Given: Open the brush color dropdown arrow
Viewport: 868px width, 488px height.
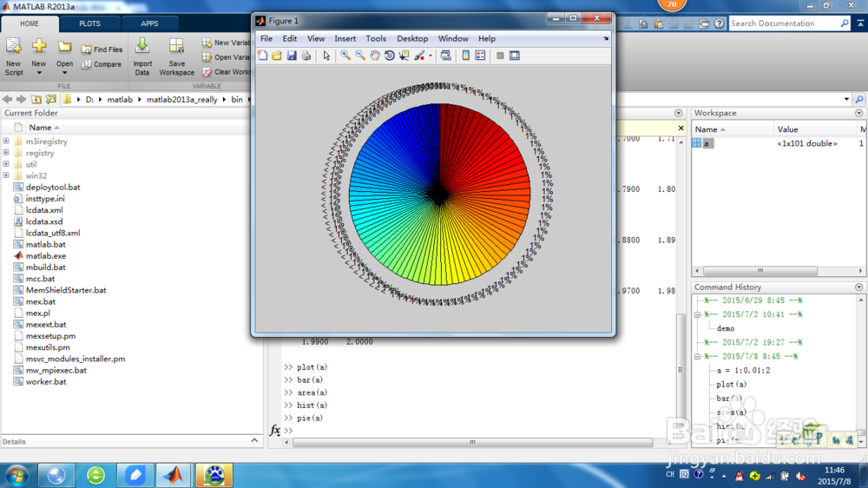Looking at the screenshot, I should click(x=431, y=56).
